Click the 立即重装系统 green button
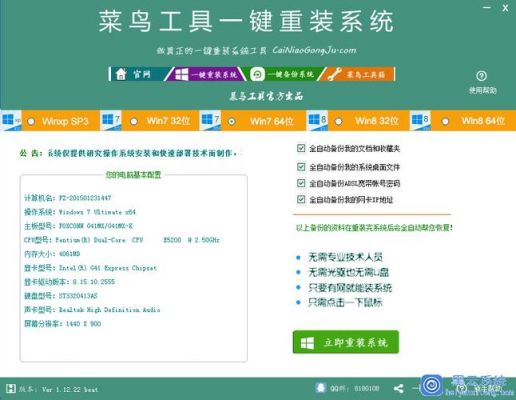516x400 pixels. 346,342
